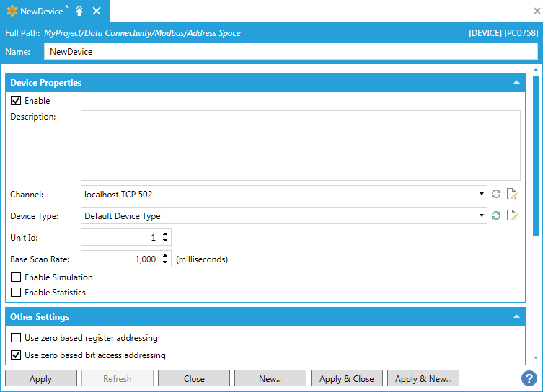Click the Apply & Close button

pyautogui.click(x=346, y=379)
